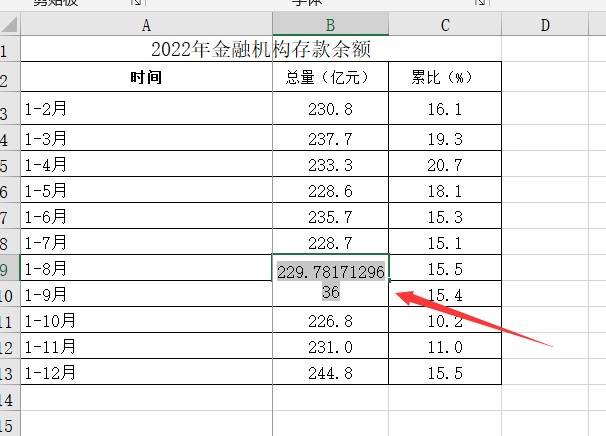Click cell with value 15.1
The width and height of the screenshot is (606, 436).
click(445, 242)
